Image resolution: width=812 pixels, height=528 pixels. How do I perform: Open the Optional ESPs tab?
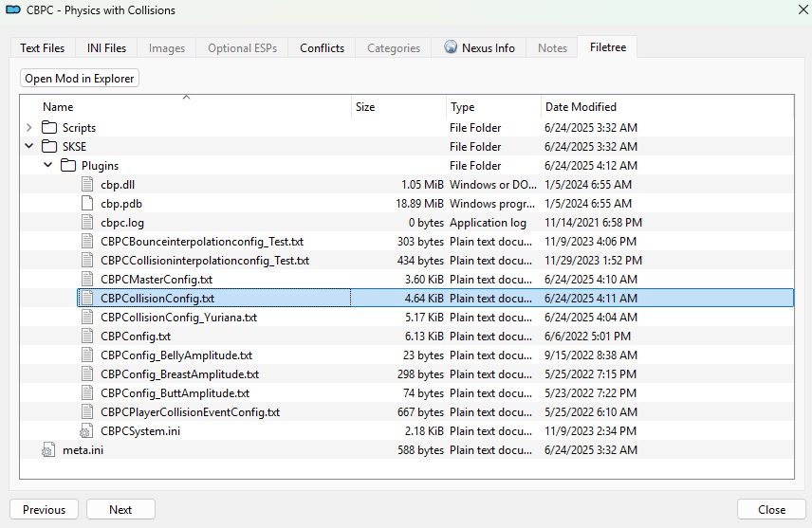pos(242,48)
